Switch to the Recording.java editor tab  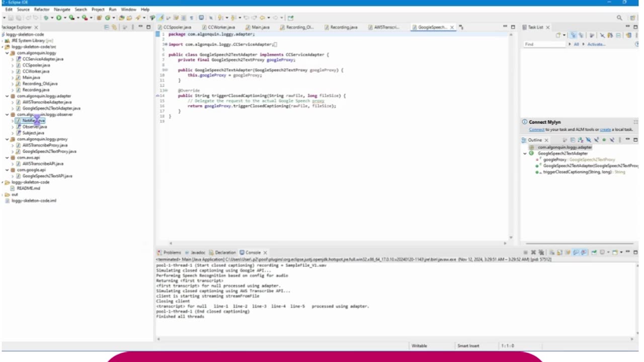coord(341,27)
